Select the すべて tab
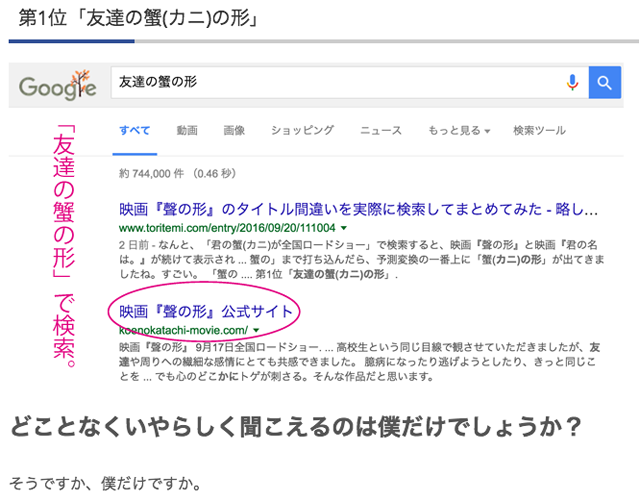 point(135,131)
